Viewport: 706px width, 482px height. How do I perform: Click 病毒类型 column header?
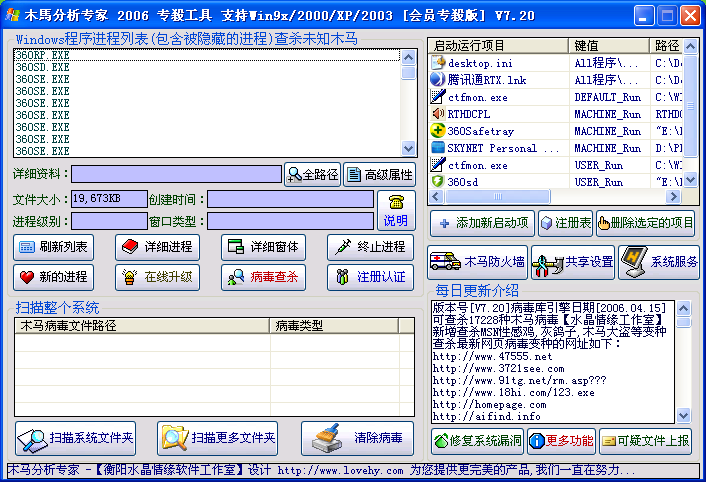[334, 325]
